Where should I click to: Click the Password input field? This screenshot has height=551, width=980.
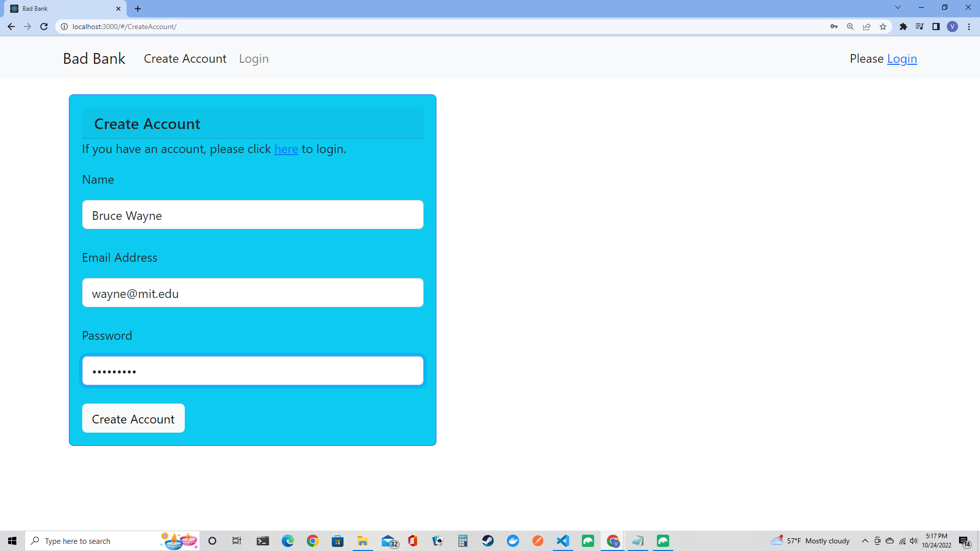point(253,371)
